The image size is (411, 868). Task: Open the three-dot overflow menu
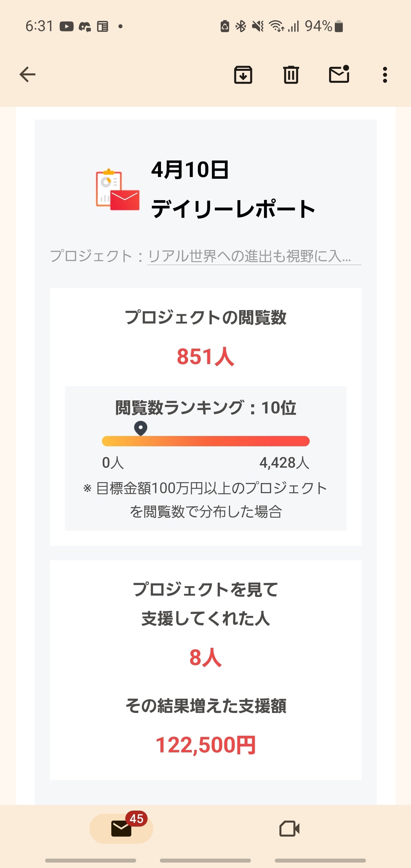(x=385, y=75)
